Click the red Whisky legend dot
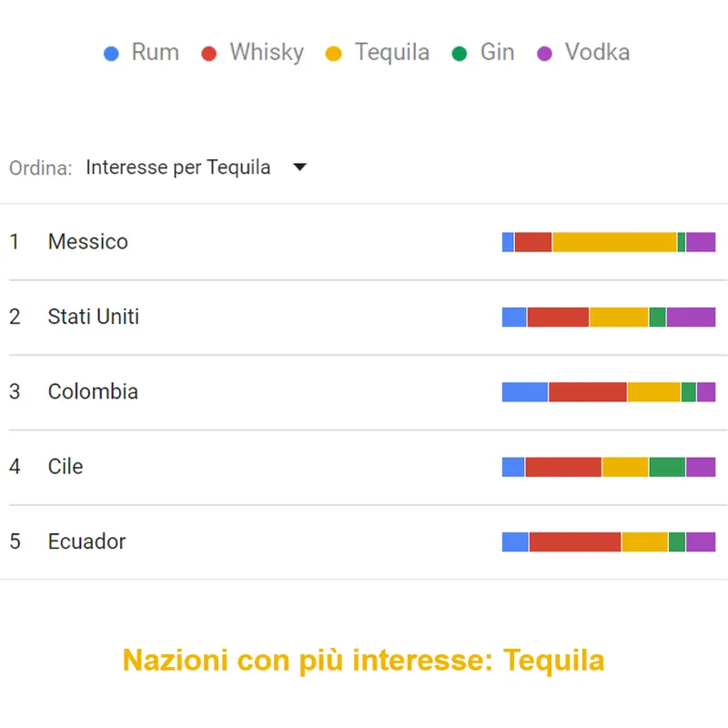This screenshot has width=728, height=728. pos(209,54)
